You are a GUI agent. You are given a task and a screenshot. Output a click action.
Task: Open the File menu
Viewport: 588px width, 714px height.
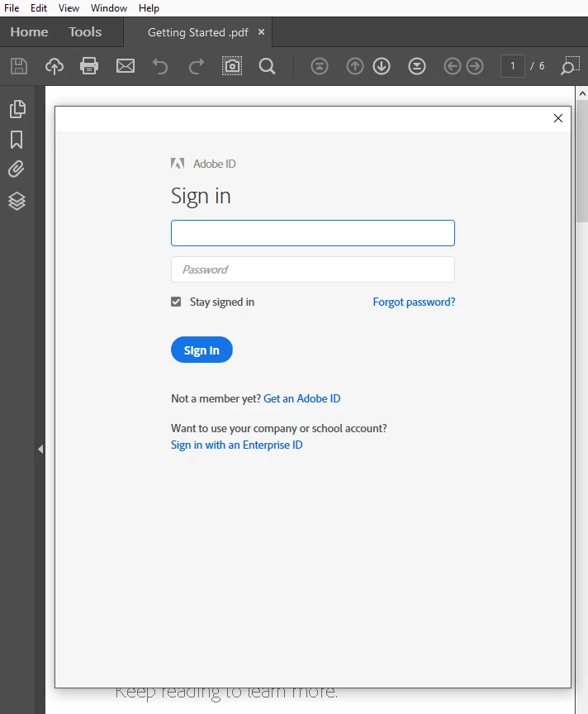(12, 8)
